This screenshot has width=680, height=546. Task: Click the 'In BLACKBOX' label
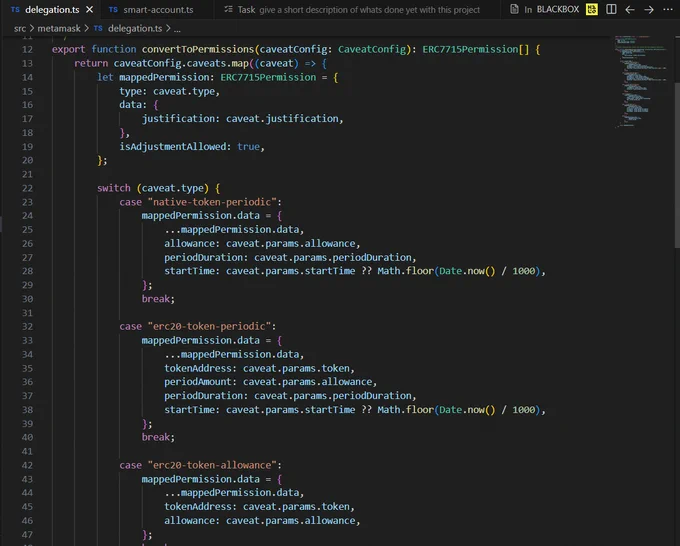[552, 10]
